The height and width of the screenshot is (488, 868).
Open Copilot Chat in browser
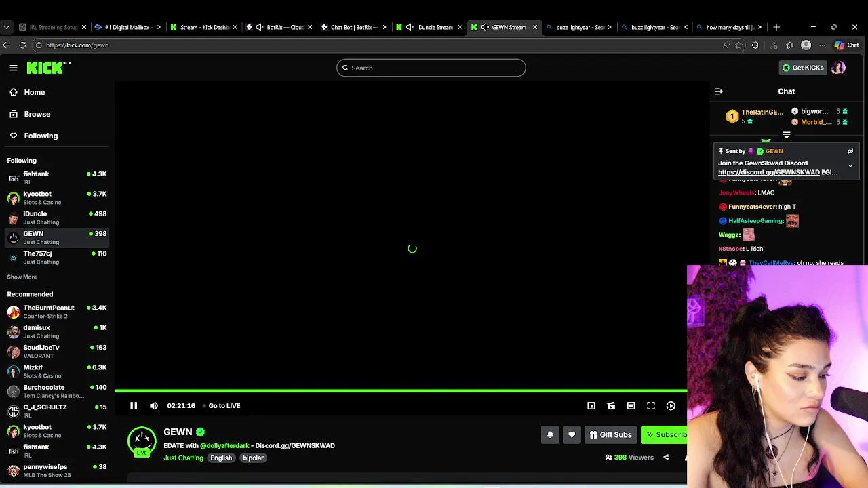point(846,45)
